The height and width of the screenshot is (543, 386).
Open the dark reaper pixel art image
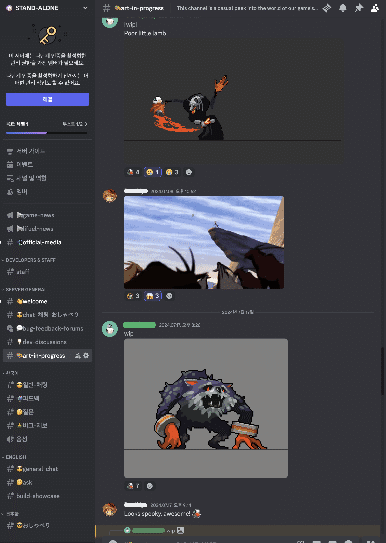pyautogui.click(x=234, y=100)
